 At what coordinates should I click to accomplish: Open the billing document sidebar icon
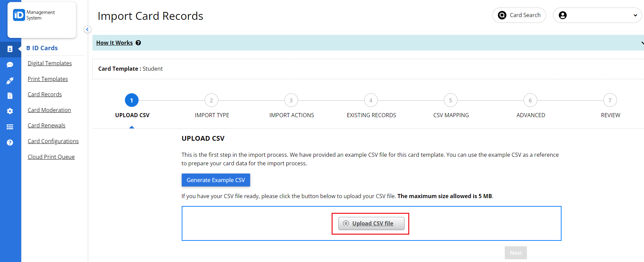pyautogui.click(x=10, y=96)
